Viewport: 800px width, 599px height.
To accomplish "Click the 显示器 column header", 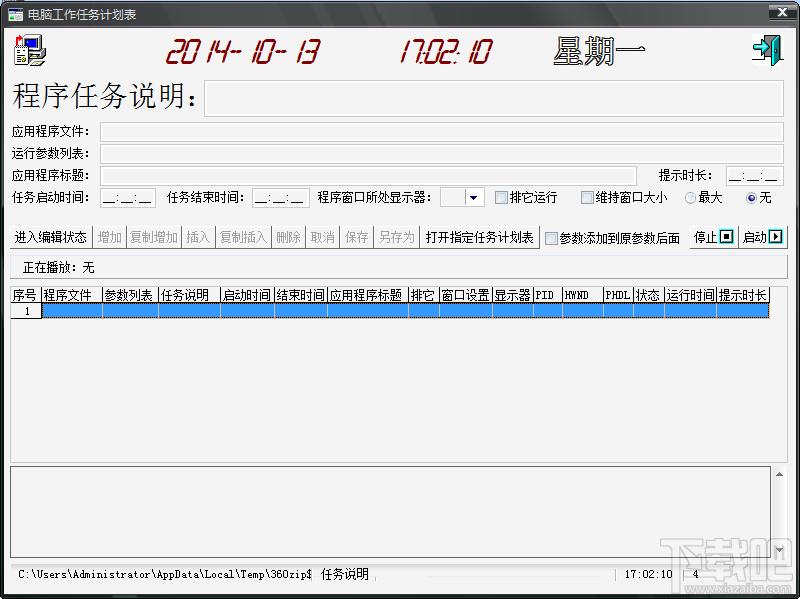I will tap(513, 295).
